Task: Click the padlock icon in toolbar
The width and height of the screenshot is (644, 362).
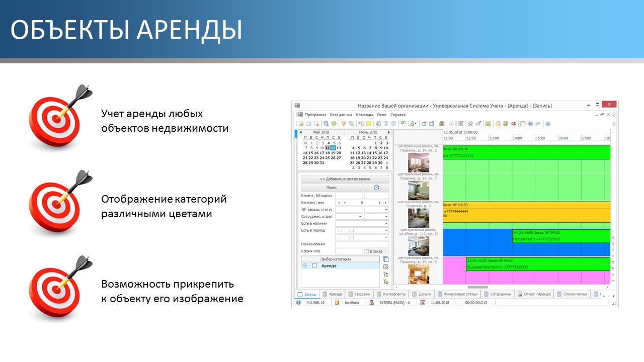Action: point(498,123)
